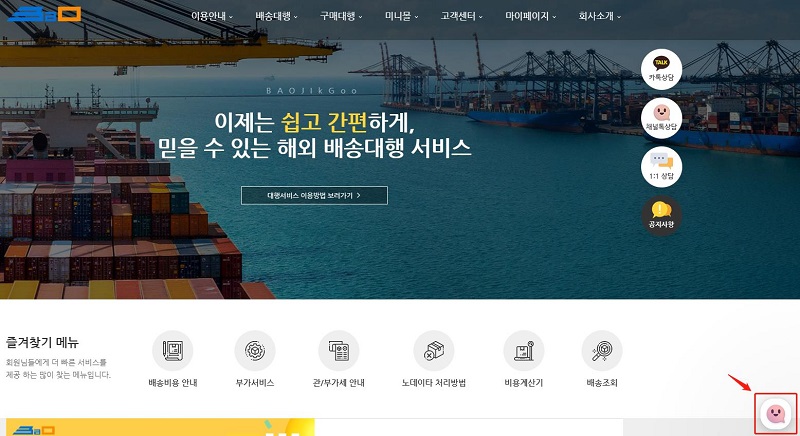Select the 관/부가세 안내 icon
800x436 pixels.
click(339, 351)
